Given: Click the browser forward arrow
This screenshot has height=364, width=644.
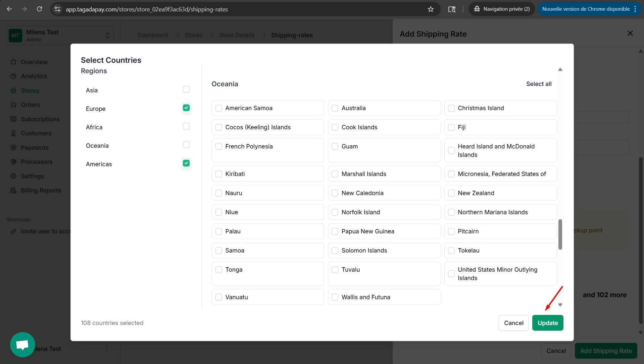Looking at the screenshot, I should tap(24, 9).
